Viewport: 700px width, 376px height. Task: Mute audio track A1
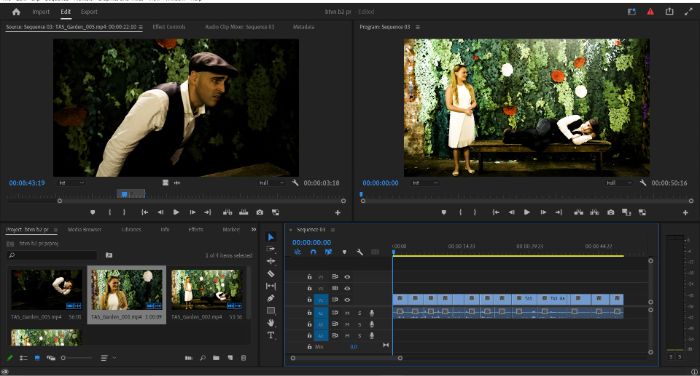[347, 313]
